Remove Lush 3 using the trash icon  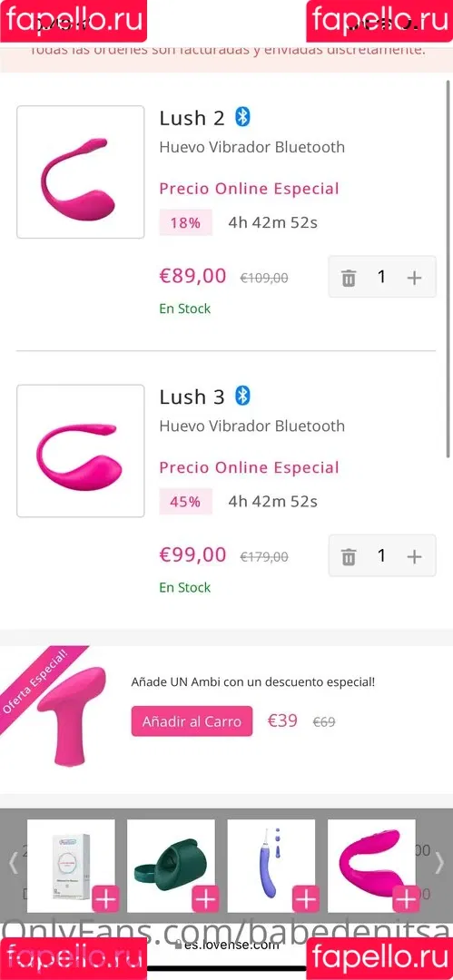point(349,556)
